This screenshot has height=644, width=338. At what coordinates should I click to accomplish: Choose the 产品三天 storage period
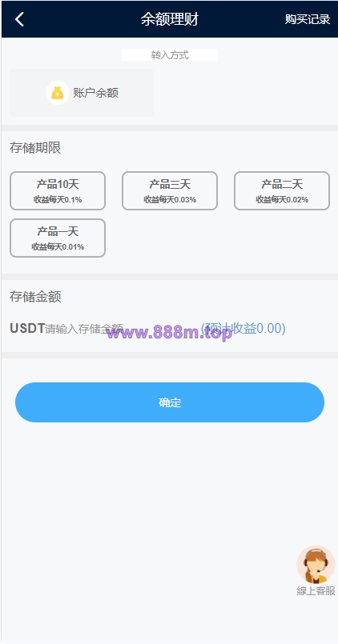[x=170, y=190]
